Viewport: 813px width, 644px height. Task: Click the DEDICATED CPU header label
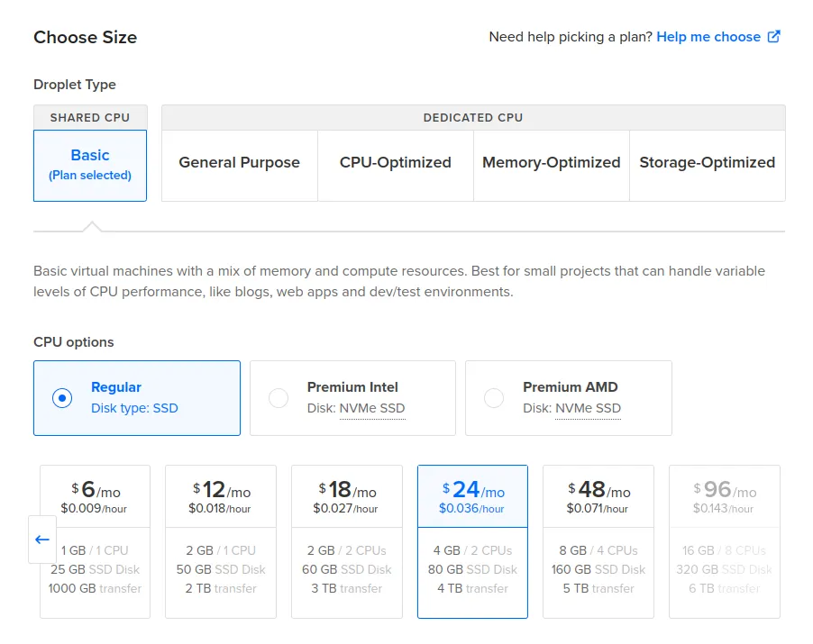(473, 118)
